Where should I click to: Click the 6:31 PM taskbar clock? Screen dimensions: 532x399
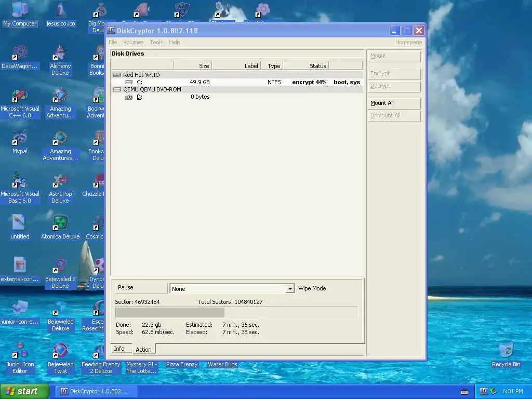coord(513,391)
